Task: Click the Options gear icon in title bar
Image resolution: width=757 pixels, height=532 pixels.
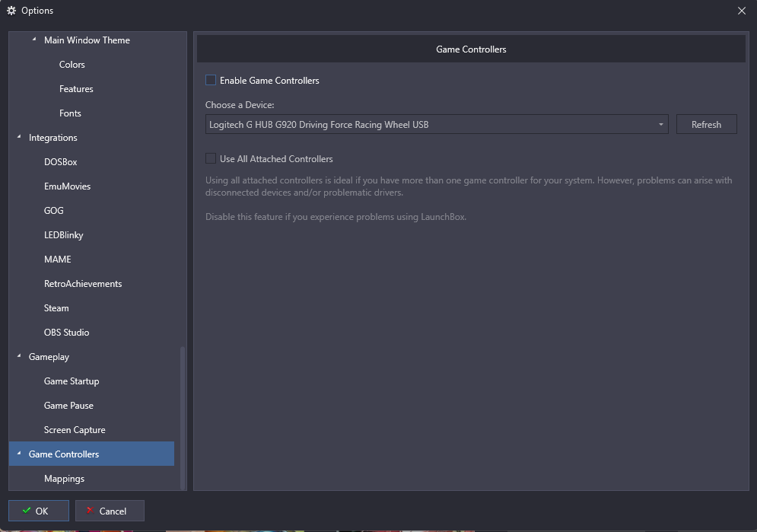Action: [11, 11]
